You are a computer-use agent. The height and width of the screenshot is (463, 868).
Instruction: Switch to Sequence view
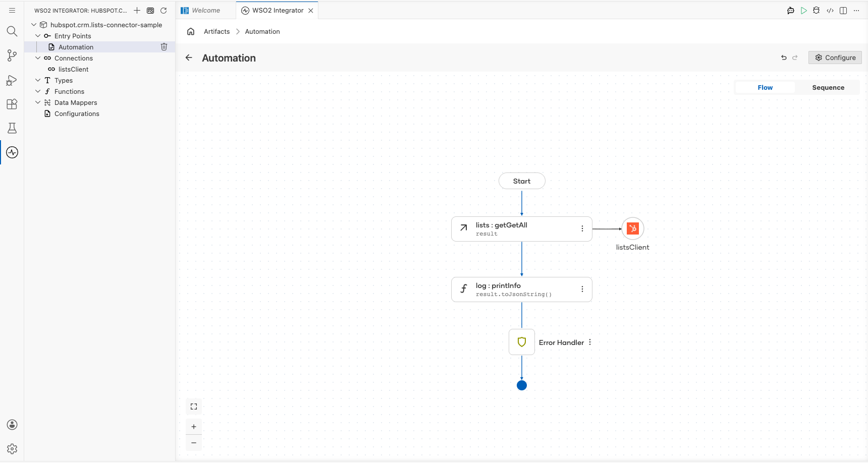(828, 87)
